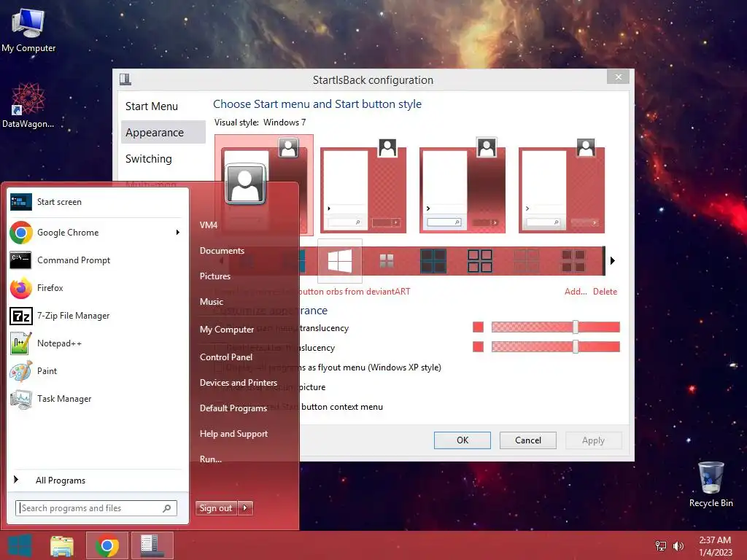
Task: Select the black-outlined four-square Start orb
Action: point(480,261)
